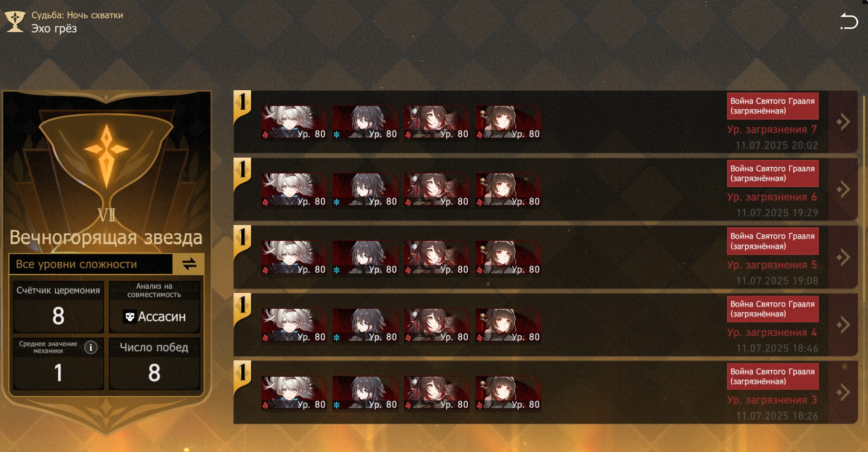Image resolution: width=868 pixels, height=452 pixels.
Task: Expand the Ур. загрязнения 5 record arrow
Action: (x=843, y=257)
